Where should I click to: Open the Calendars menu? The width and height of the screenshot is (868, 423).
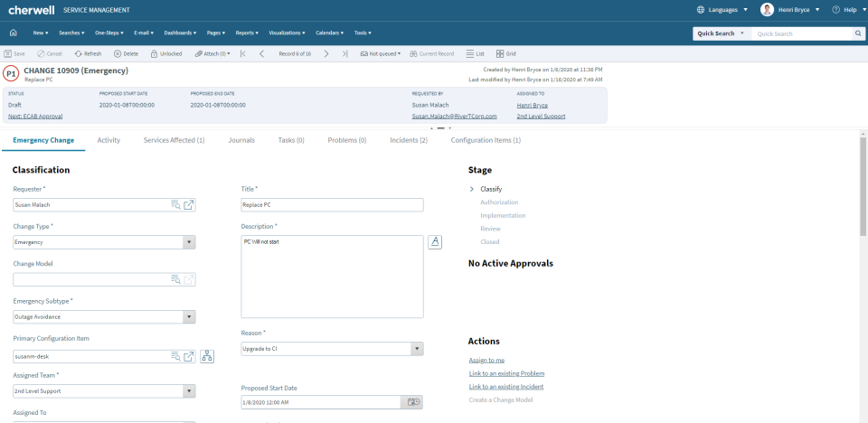330,33
